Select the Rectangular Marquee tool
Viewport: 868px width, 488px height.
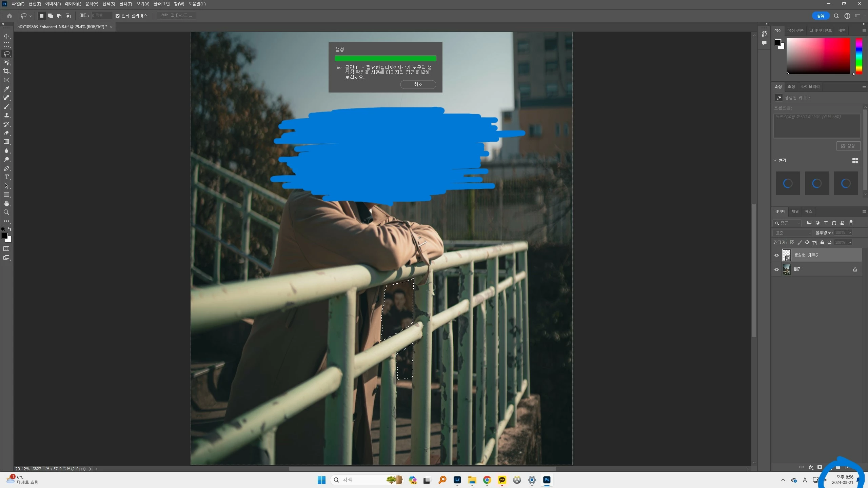pyautogui.click(x=6, y=45)
